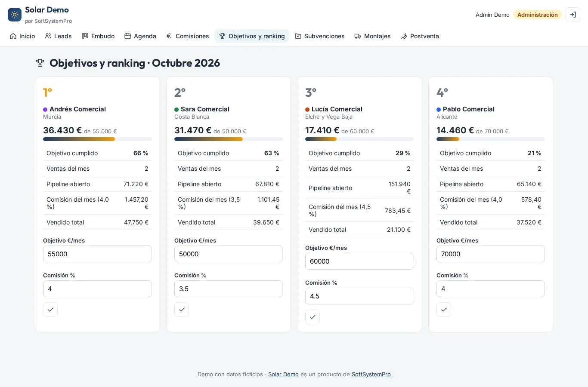Open the Leads section

pyautogui.click(x=58, y=36)
